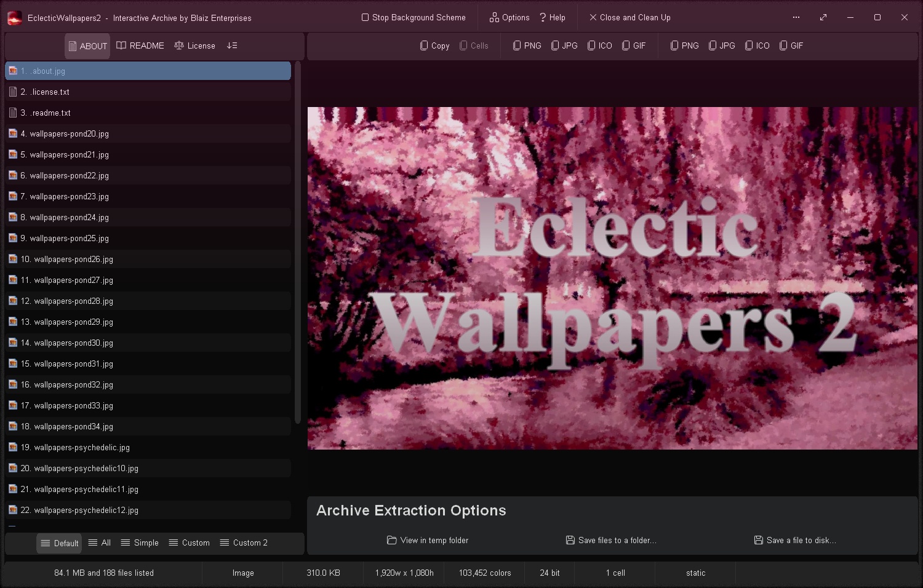Click the diagonal expand arrows icon
923x588 pixels.
823,17
